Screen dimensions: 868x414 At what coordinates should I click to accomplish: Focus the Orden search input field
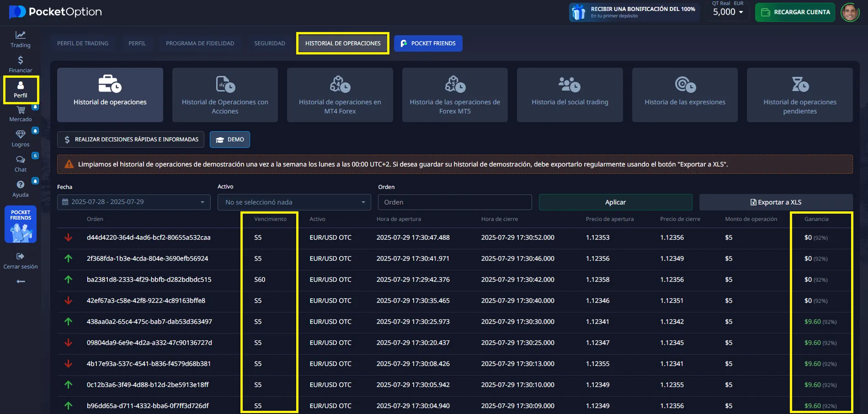click(x=455, y=202)
